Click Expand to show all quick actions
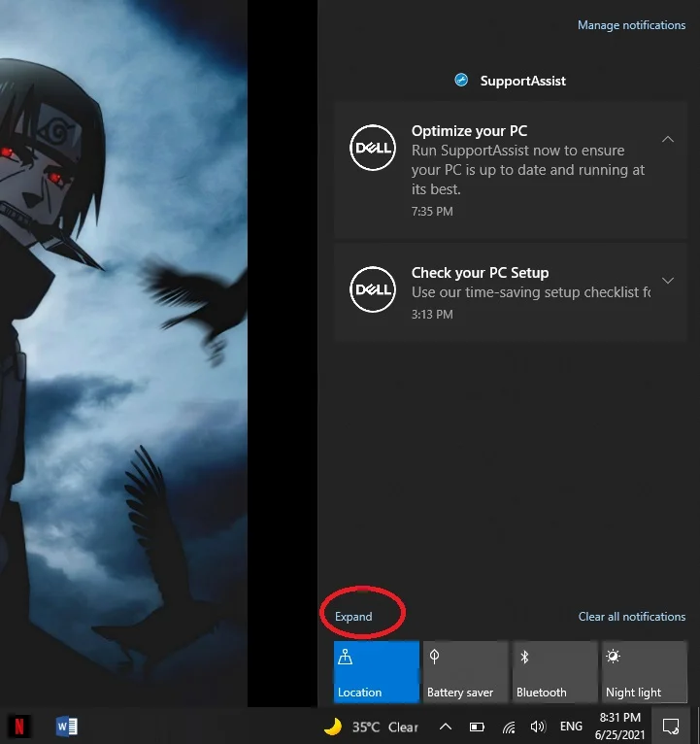The image size is (700, 744). (x=353, y=617)
